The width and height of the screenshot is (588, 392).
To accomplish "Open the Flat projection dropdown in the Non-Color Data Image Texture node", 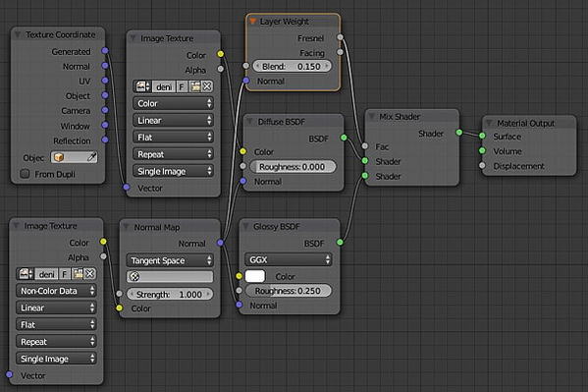I will [x=56, y=324].
